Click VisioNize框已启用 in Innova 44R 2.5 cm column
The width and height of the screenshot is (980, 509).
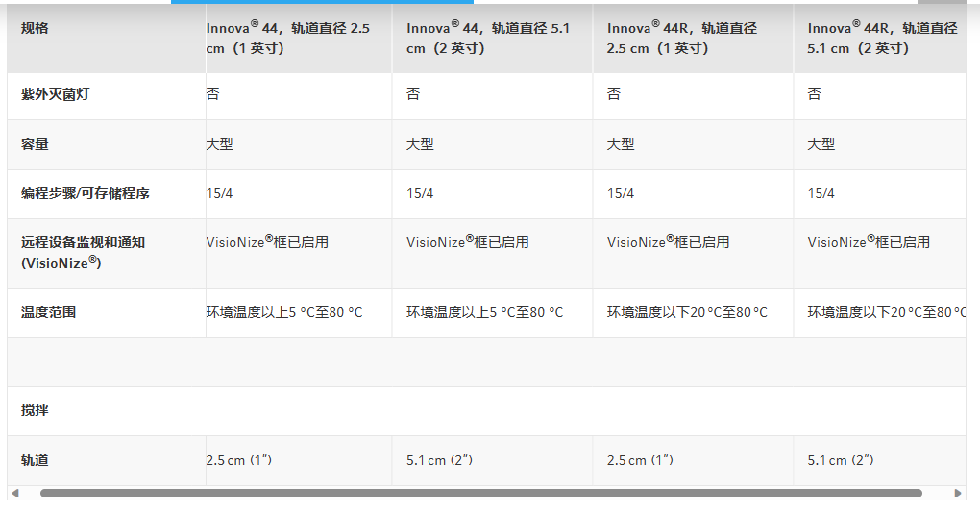[668, 242]
